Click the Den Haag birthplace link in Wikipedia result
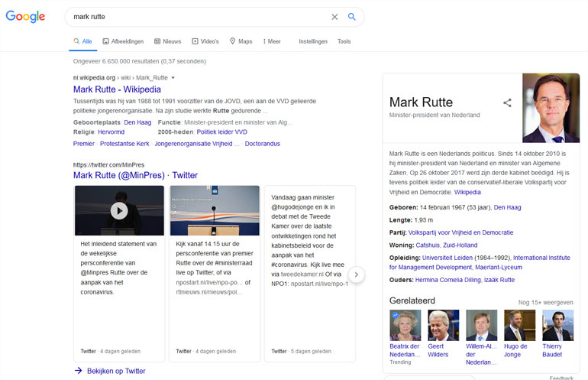The image size is (588, 380). tap(137, 122)
